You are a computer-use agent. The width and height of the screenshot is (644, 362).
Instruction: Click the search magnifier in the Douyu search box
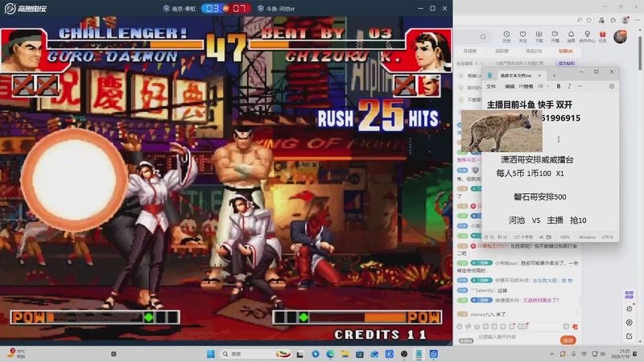click(x=483, y=37)
